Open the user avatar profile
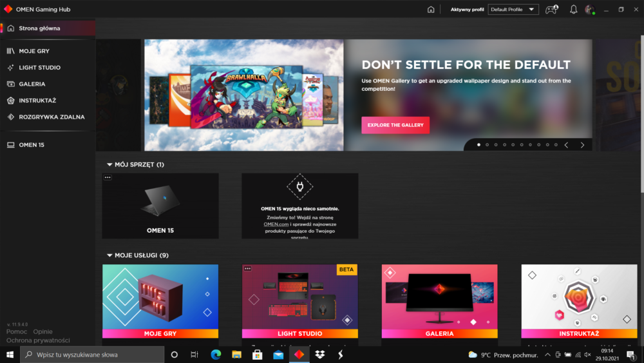Image resolution: width=644 pixels, height=363 pixels. (590, 10)
